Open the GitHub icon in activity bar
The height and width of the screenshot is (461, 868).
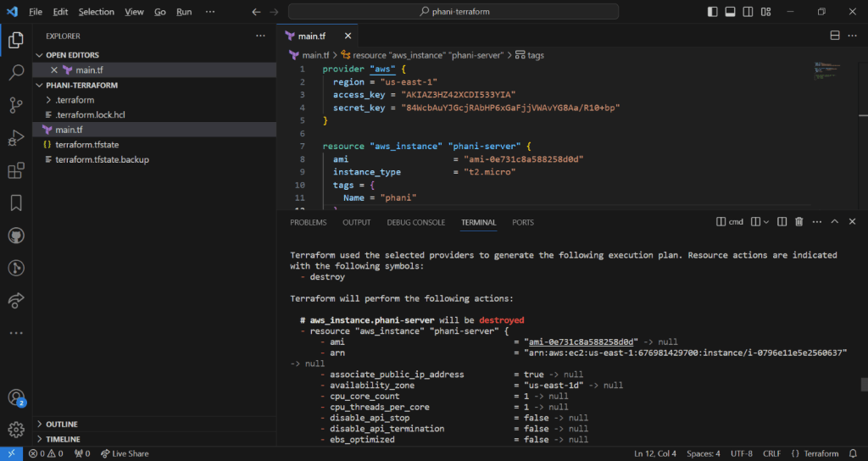pos(15,235)
